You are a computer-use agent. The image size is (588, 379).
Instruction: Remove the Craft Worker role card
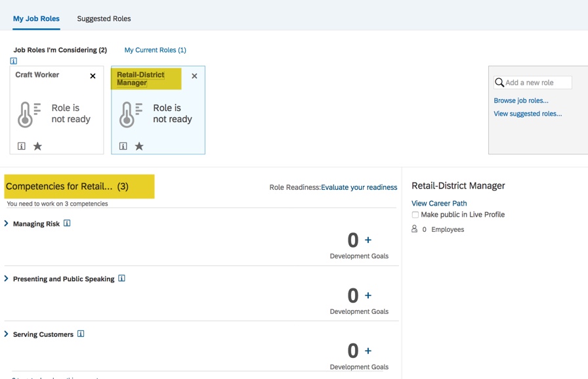[x=93, y=76]
